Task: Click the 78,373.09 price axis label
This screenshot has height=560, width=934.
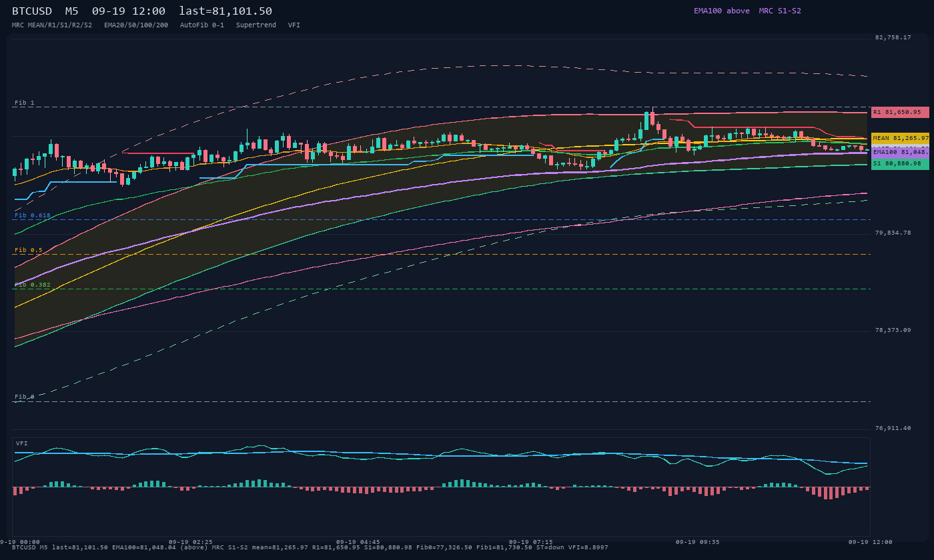Action: pos(893,330)
